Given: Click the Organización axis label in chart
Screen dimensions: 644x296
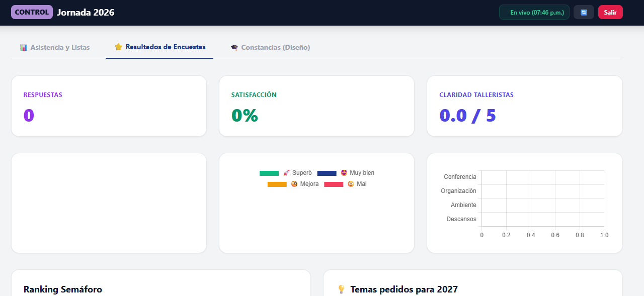Looking at the screenshot, I should 458,191.
